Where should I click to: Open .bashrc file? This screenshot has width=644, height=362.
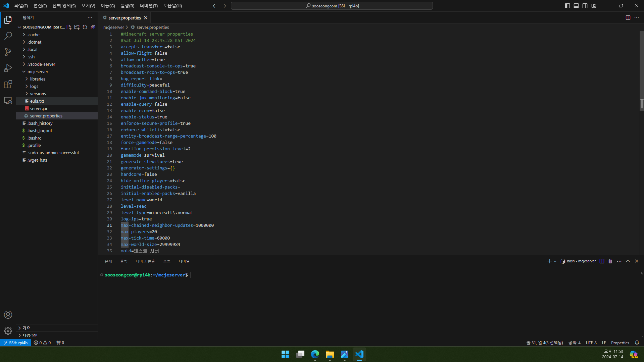click(57, 138)
